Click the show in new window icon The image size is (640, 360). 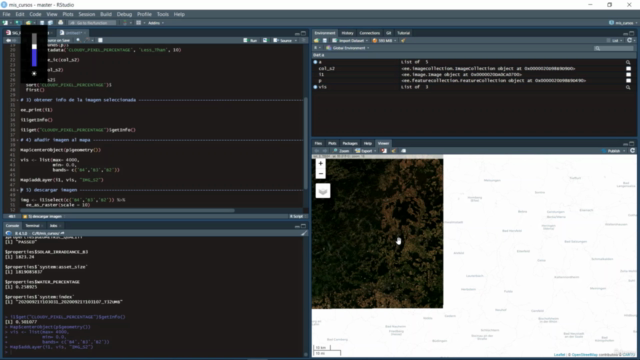click(x=404, y=151)
